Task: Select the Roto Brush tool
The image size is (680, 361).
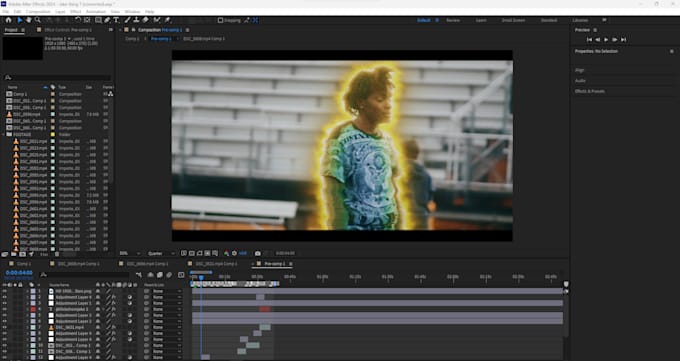Action: tap(157, 20)
